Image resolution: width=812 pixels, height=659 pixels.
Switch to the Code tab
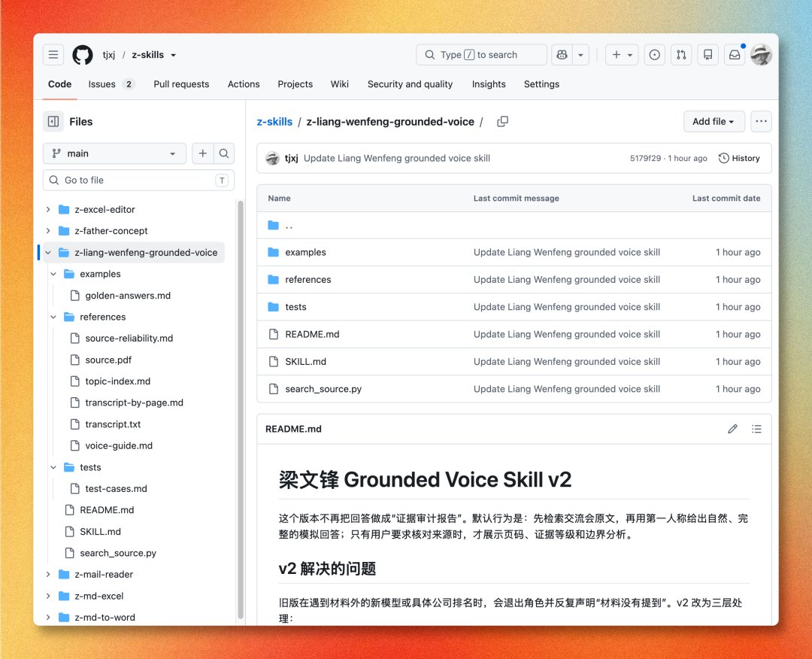(60, 84)
